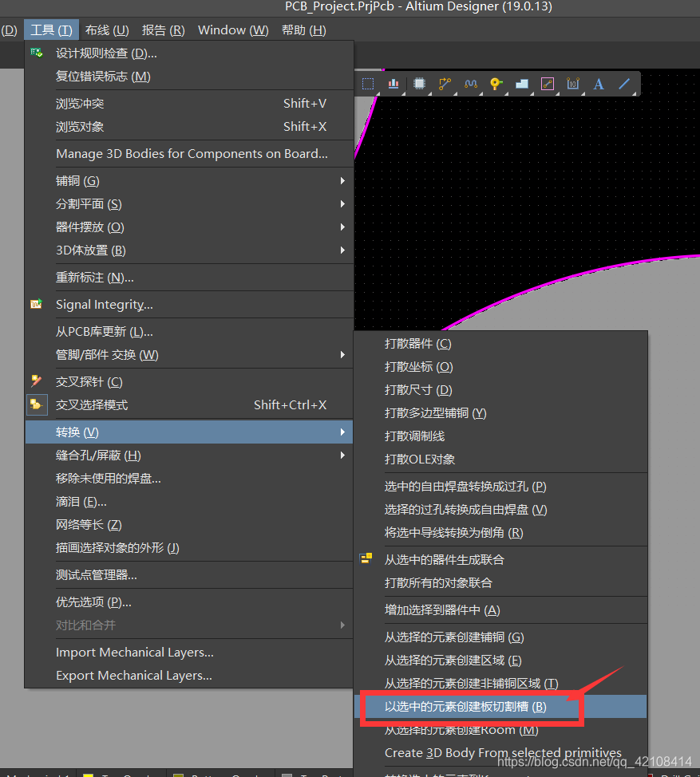
Task: Click the cross probe pencil icon
Action: click(37, 381)
